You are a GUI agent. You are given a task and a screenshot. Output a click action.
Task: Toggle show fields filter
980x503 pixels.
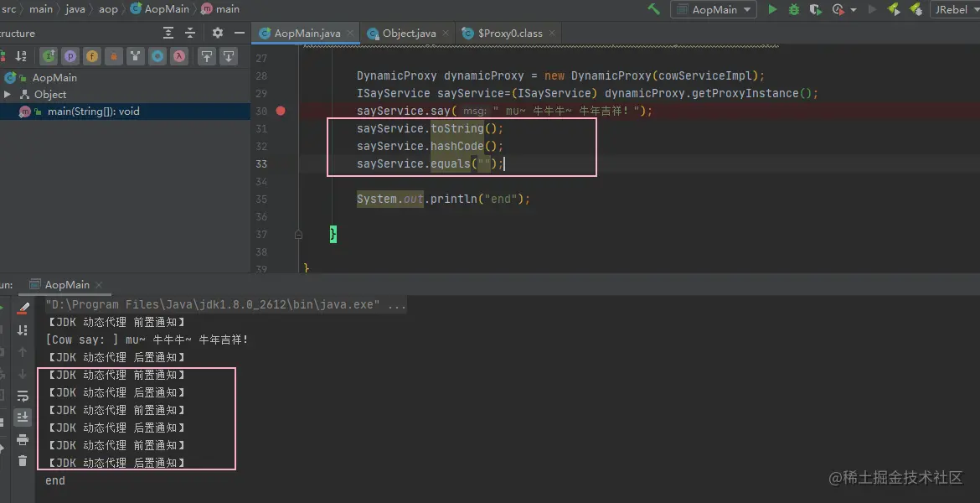[92, 56]
